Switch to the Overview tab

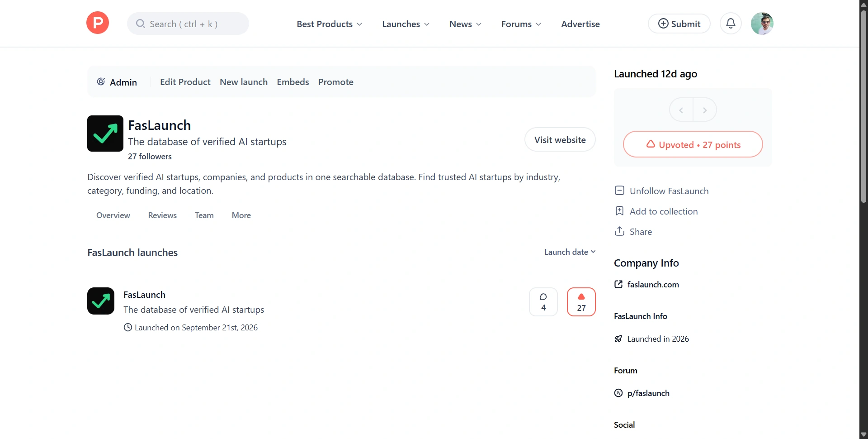pyautogui.click(x=113, y=215)
